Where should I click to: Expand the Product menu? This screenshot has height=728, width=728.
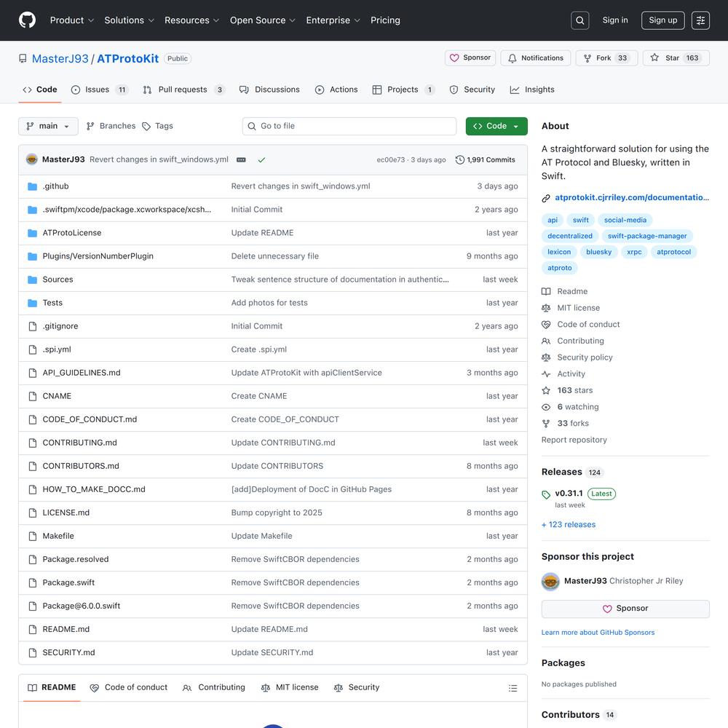72,20
